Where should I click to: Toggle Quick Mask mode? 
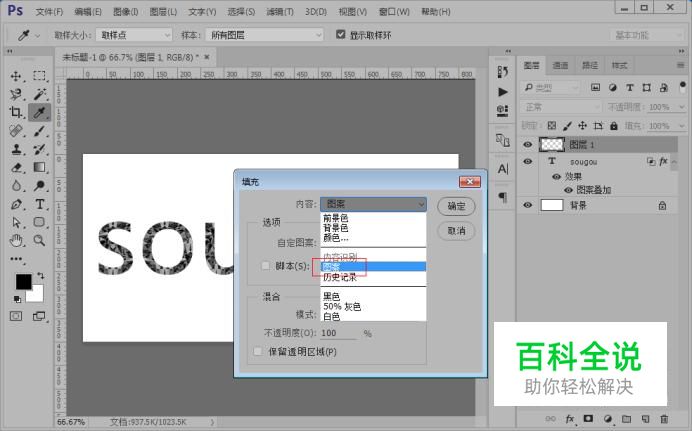point(16,316)
